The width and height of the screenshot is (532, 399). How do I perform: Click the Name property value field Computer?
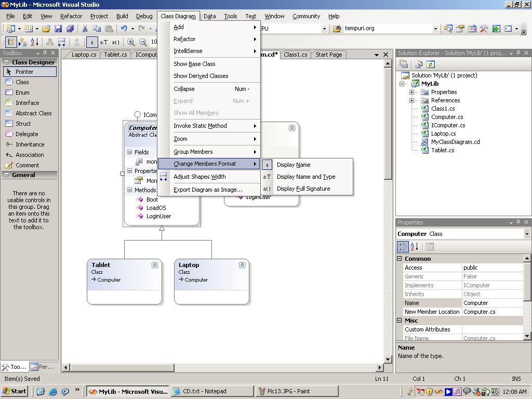click(493, 303)
